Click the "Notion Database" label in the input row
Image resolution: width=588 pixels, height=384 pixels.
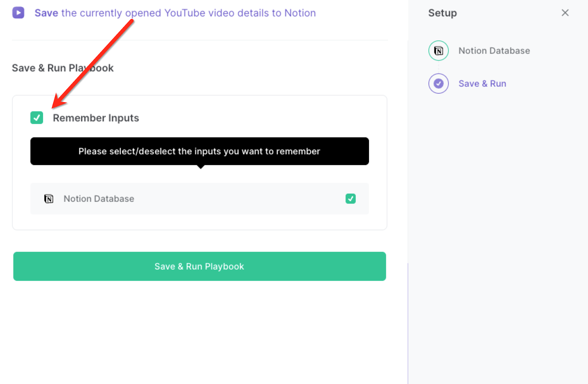click(98, 198)
